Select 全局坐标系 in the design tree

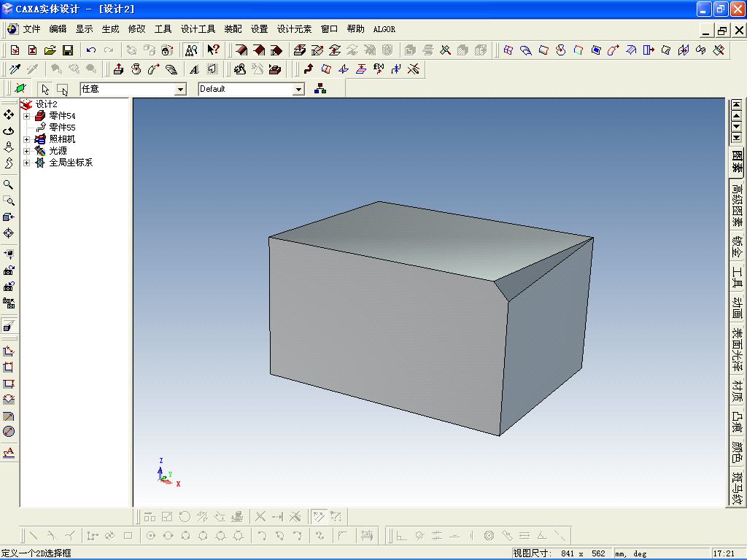tap(71, 163)
